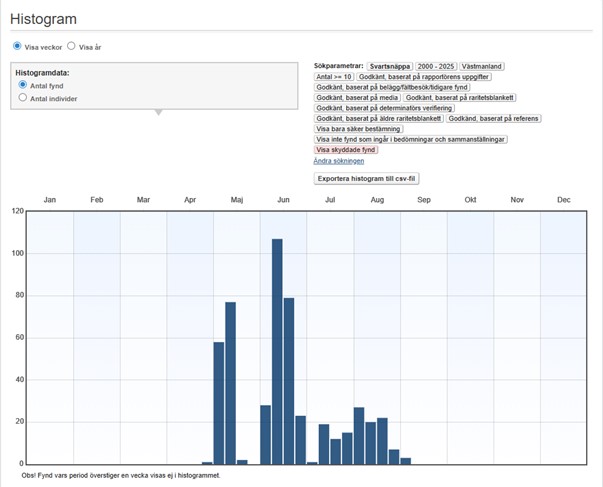603x487 pixels.
Task: Click the 'Västmanland' region tag
Action: tap(482, 66)
